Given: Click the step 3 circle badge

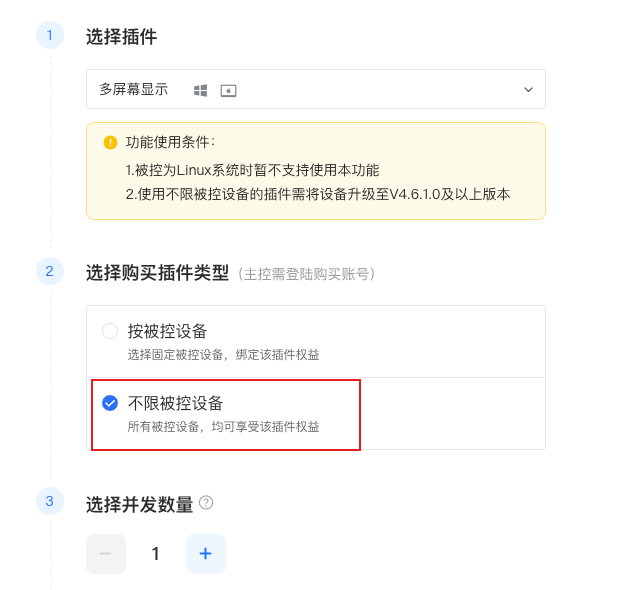Looking at the screenshot, I should coord(50,501).
